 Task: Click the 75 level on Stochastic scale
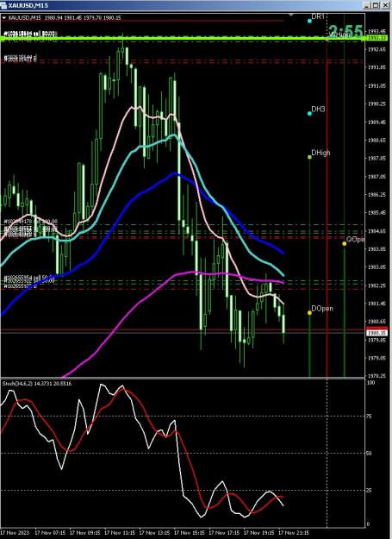coord(369,417)
